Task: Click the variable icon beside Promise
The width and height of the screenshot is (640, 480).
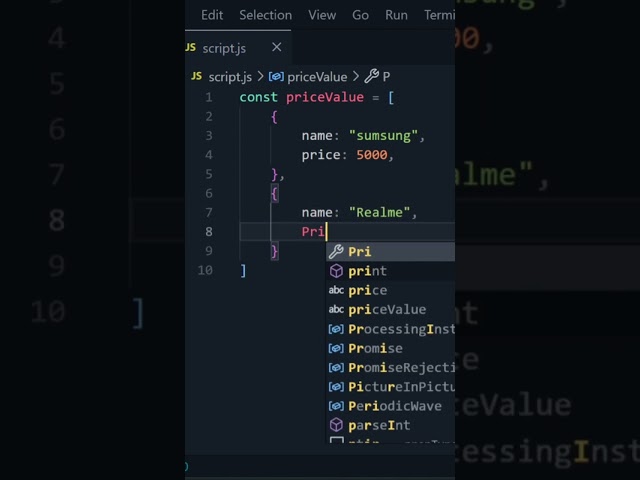Action: (336, 348)
